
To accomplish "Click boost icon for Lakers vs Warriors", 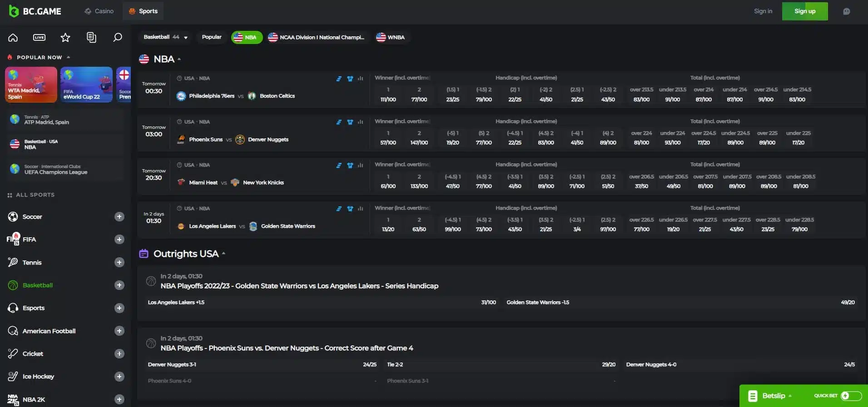I will click(x=339, y=209).
